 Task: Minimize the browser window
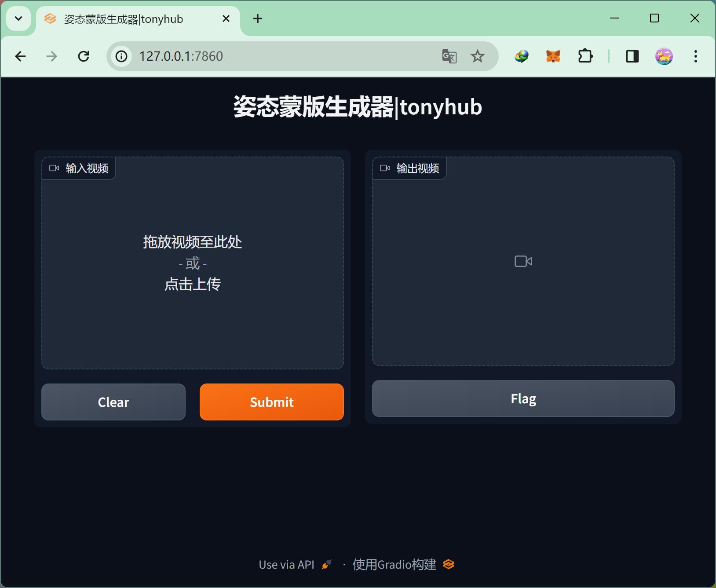point(614,18)
